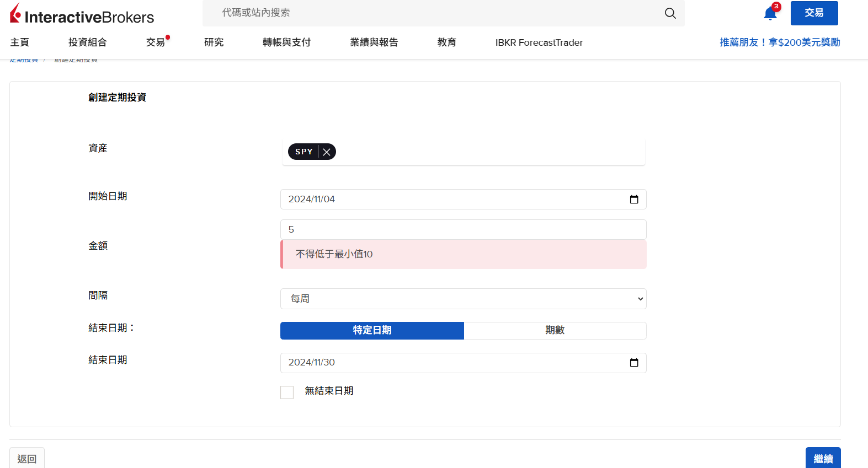Click the search magnifier icon
The height and width of the screenshot is (468, 868).
(670, 13)
